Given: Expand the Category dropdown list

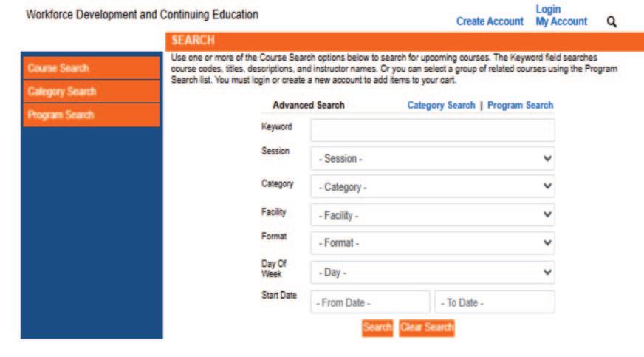Looking at the screenshot, I should click(x=432, y=186).
